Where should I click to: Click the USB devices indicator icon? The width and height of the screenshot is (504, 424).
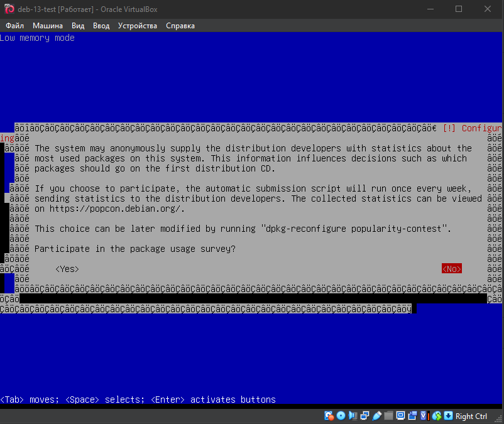[x=376, y=416]
